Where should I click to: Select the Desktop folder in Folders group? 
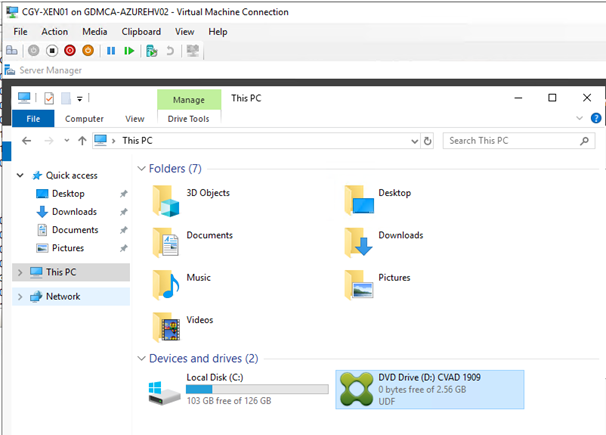pyautogui.click(x=378, y=201)
